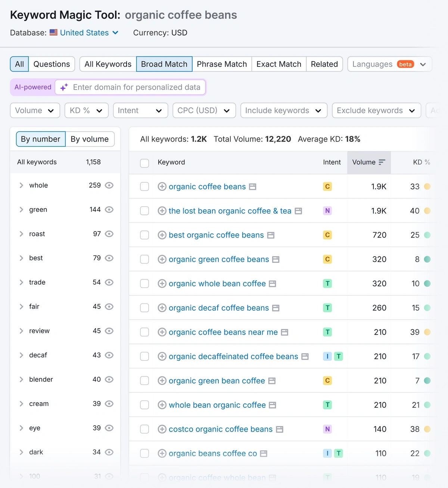Toggle eye icon for 'whole' keyword group
This screenshot has width=448, height=488.
tap(109, 186)
